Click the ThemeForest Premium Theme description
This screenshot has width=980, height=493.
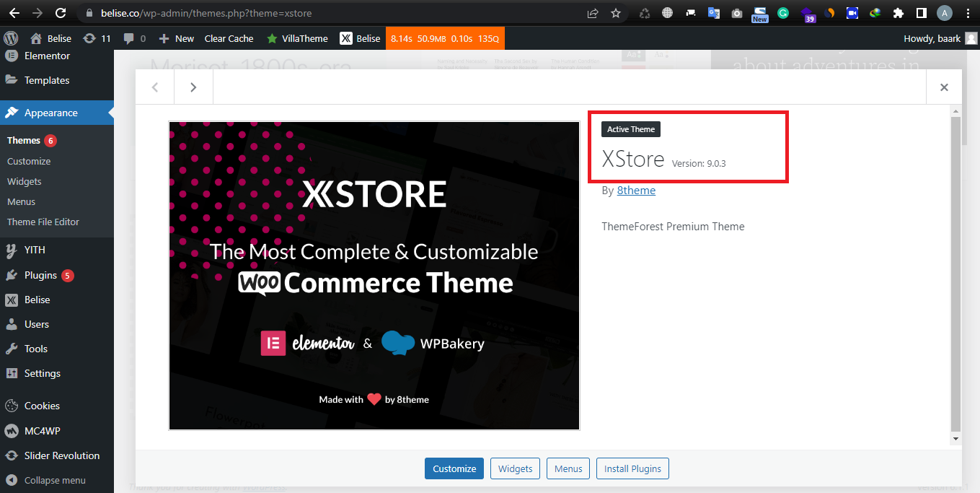[673, 227]
